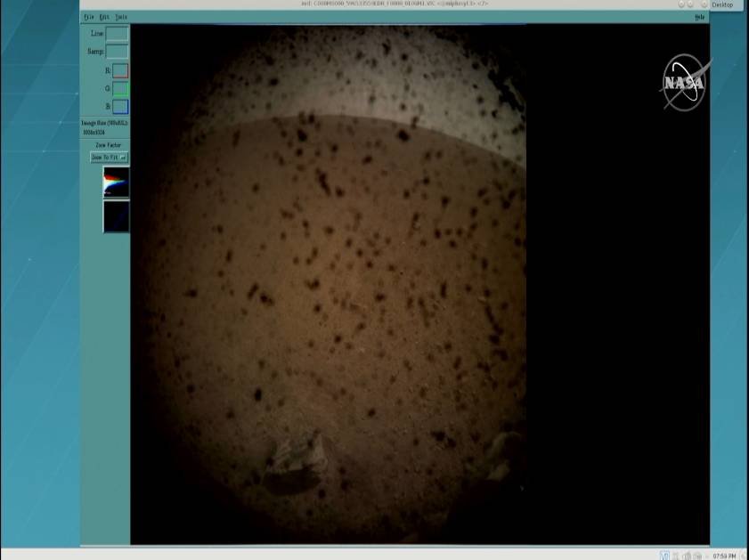
Task: Click the Line value field
Action: coord(117,34)
